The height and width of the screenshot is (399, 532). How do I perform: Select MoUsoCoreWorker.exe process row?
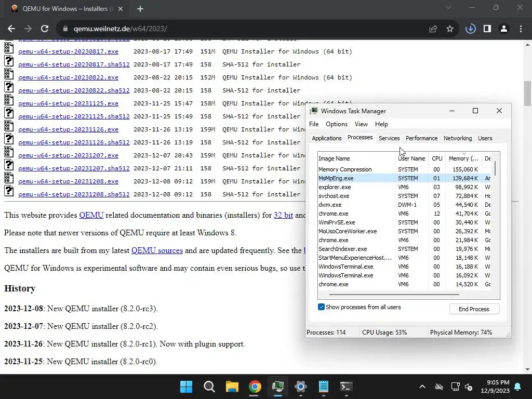point(404,231)
